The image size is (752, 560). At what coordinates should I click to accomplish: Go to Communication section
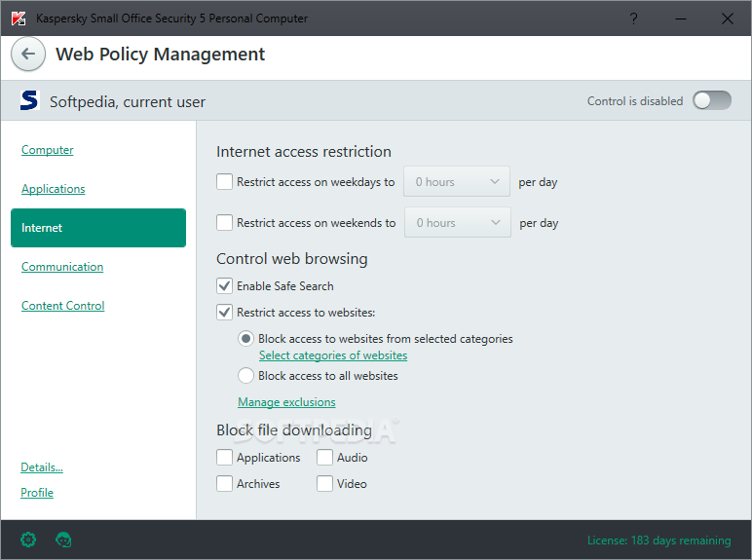coord(62,267)
